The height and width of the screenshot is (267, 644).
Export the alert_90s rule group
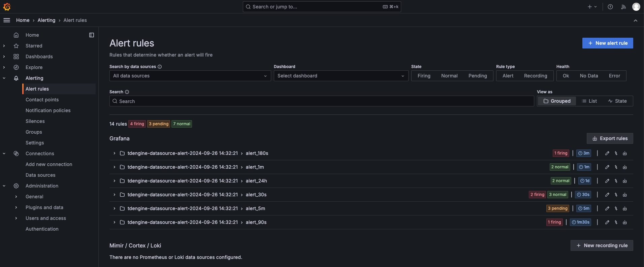[625, 222]
